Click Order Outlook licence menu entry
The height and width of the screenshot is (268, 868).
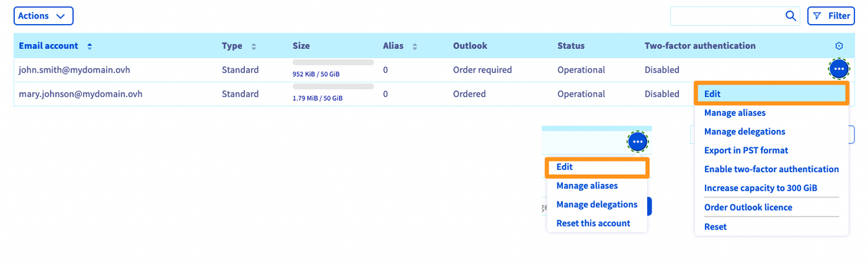[x=748, y=207]
